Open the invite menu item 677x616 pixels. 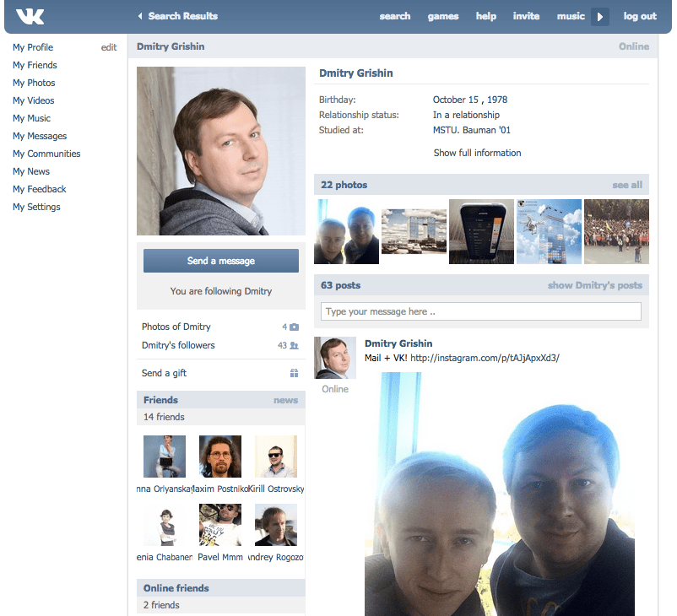[526, 16]
